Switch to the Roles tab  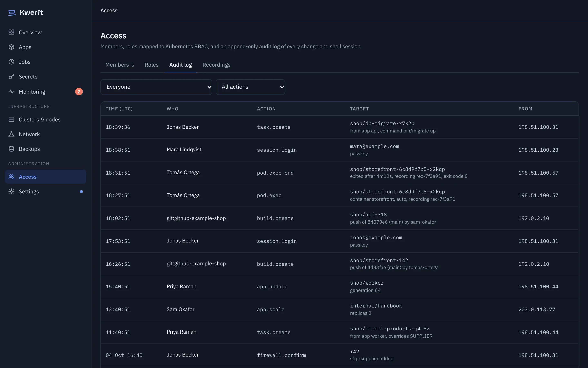(152, 65)
